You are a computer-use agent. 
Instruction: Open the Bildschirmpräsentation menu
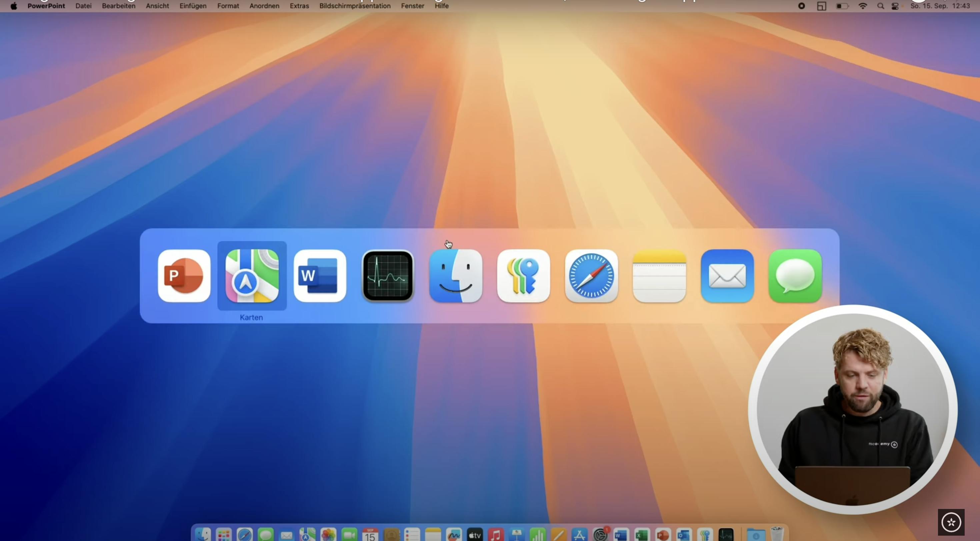pyautogui.click(x=355, y=6)
